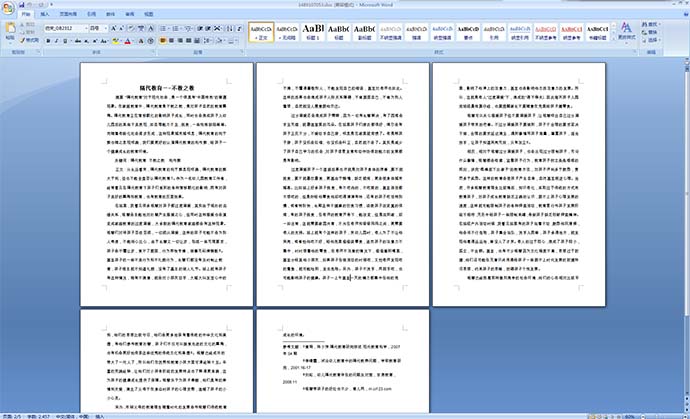Image resolution: width=690 pixels, height=419 pixels.
Task: Pick the yellow text highlight color
Action: [115, 41]
